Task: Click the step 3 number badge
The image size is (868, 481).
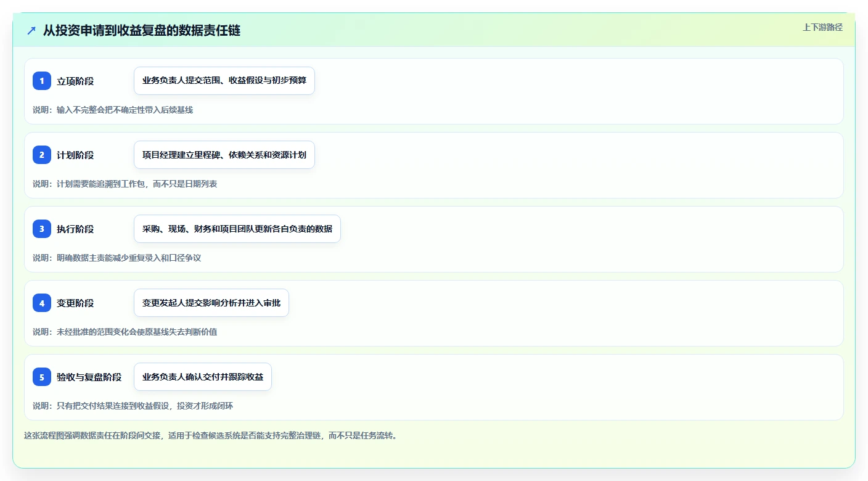Action: [42, 229]
